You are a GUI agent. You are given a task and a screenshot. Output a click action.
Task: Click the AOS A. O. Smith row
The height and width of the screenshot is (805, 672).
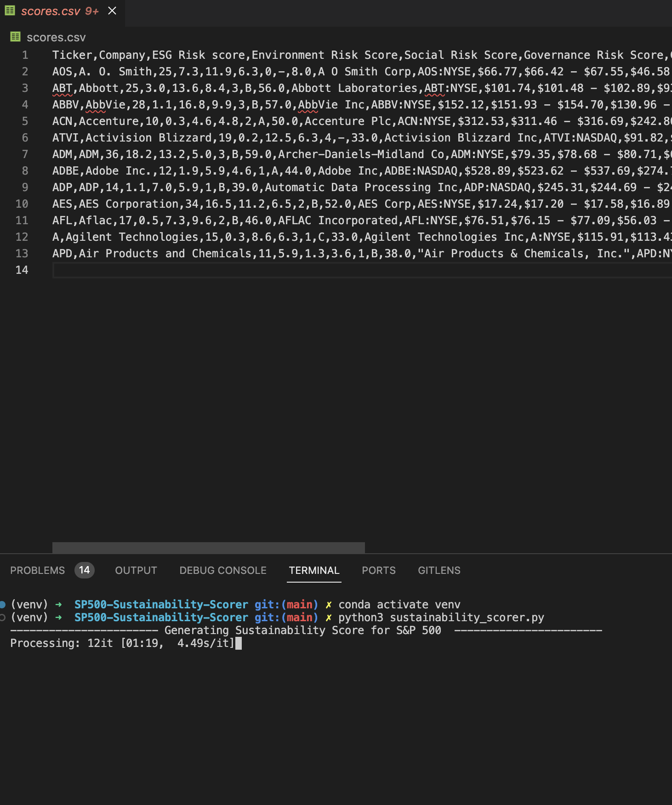[362, 72]
